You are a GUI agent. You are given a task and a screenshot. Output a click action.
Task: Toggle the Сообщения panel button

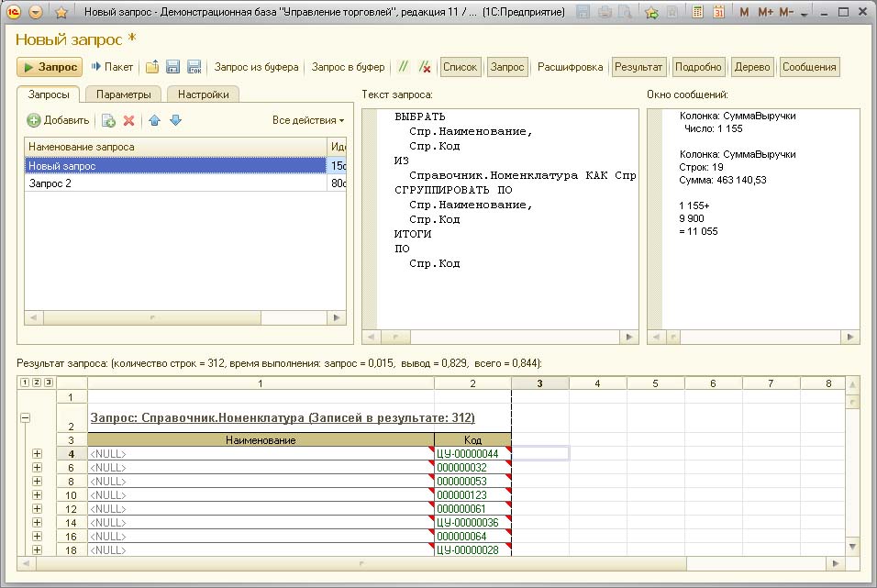tap(809, 67)
